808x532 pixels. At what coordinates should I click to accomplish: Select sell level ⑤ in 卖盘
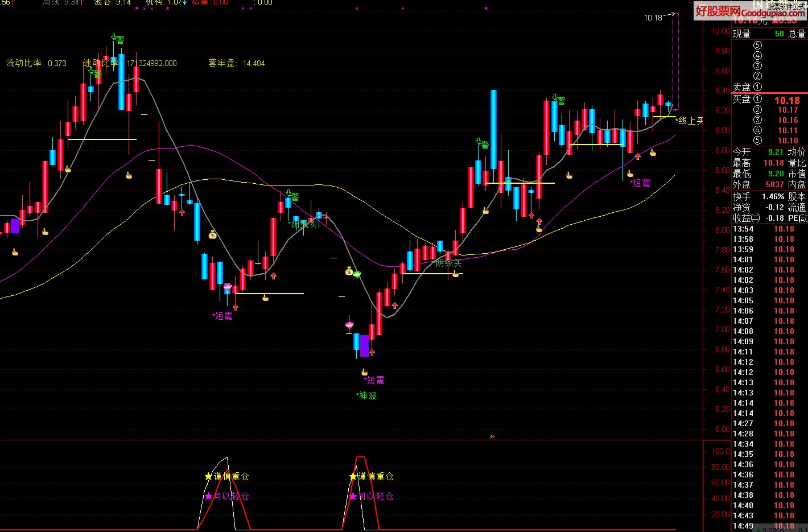click(x=757, y=46)
